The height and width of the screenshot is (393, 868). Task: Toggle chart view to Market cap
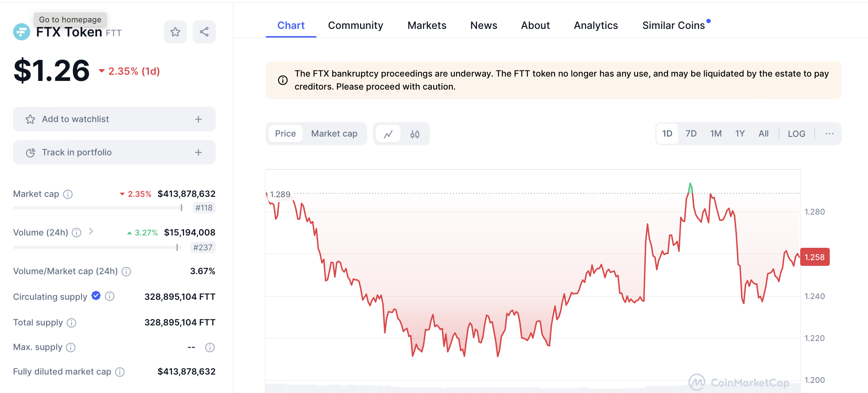(x=334, y=134)
